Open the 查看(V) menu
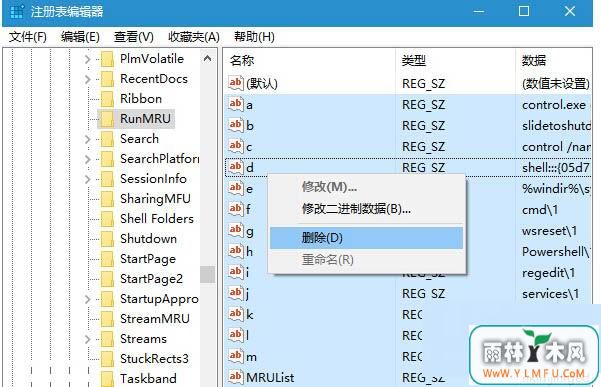 pos(133,37)
